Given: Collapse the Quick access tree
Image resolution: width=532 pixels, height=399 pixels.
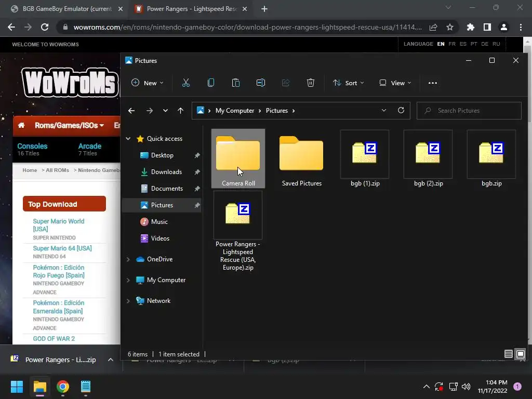Looking at the screenshot, I should (x=128, y=138).
